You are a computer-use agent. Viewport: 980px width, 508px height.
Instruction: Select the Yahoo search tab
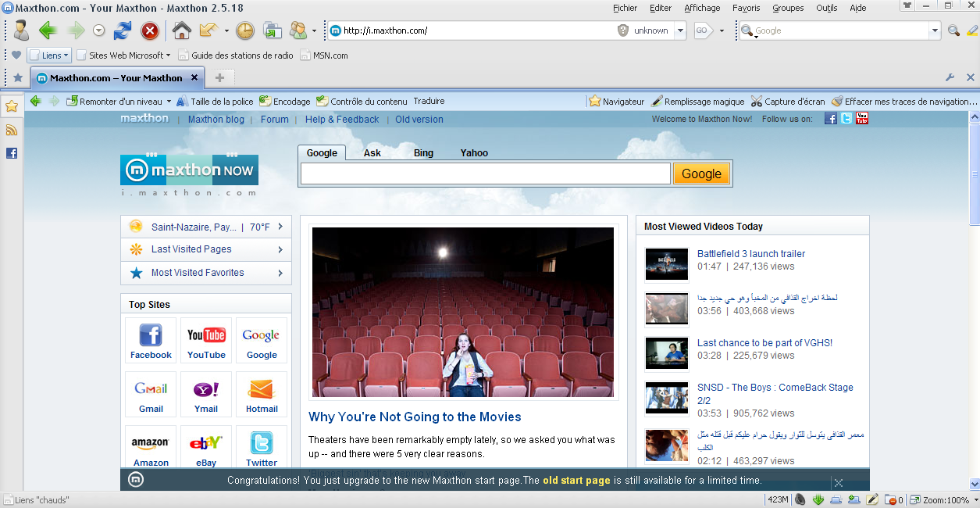[474, 153]
